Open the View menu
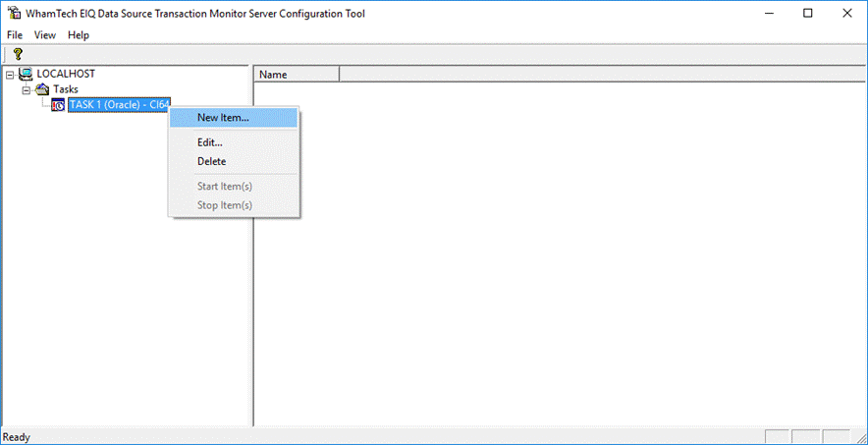This screenshot has width=868, height=445. pyautogui.click(x=45, y=34)
